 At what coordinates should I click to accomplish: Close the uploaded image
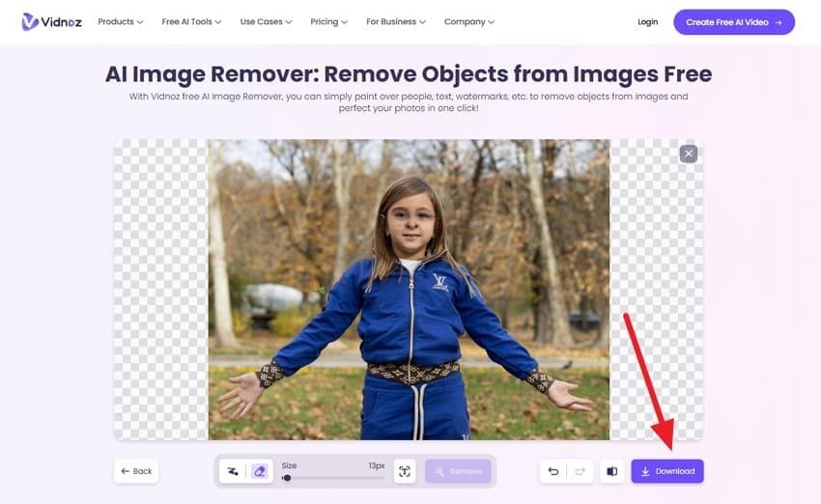(689, 154)
